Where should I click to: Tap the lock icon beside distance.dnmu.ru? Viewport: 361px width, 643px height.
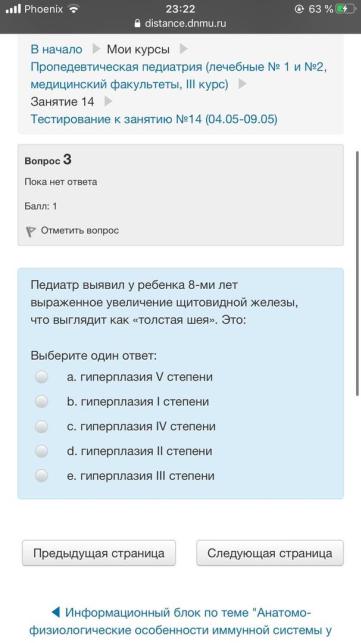pos(137,23)
